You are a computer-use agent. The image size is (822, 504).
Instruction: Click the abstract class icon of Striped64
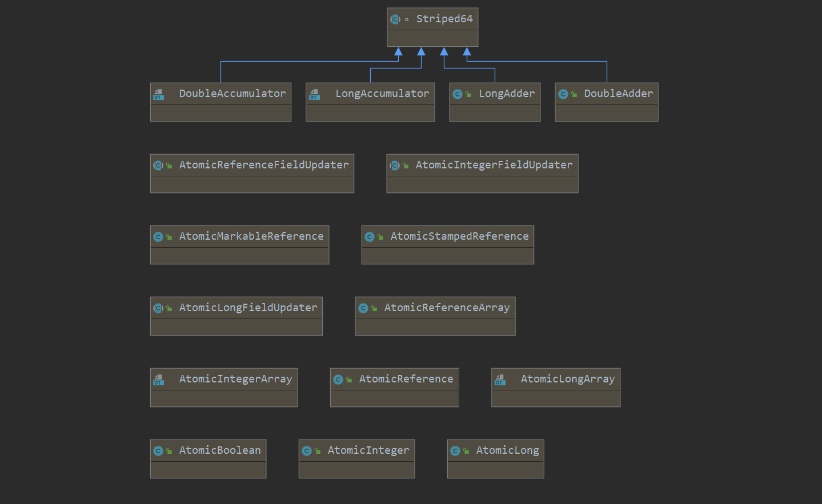395,19
